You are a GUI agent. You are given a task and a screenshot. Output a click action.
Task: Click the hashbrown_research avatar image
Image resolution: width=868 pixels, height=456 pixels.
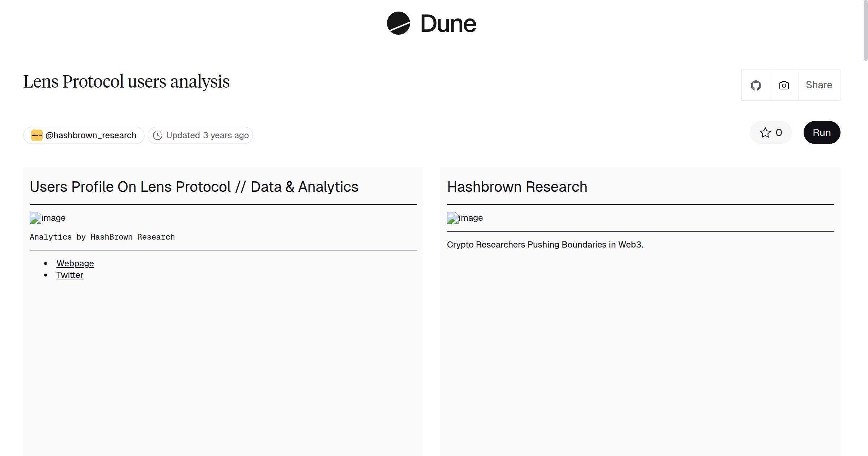pos(36,135)
